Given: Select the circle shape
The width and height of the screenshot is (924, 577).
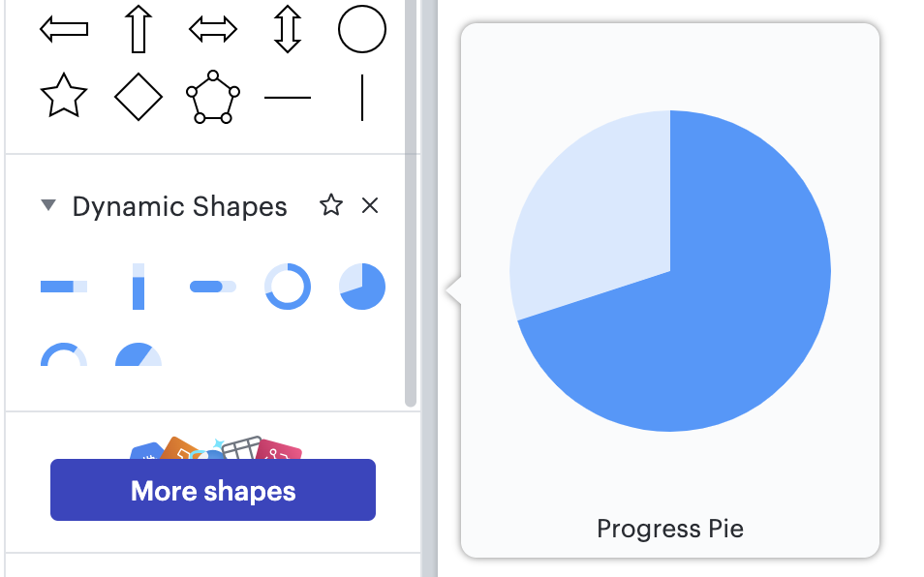Looking at the screenshot, I should (361, 29).
